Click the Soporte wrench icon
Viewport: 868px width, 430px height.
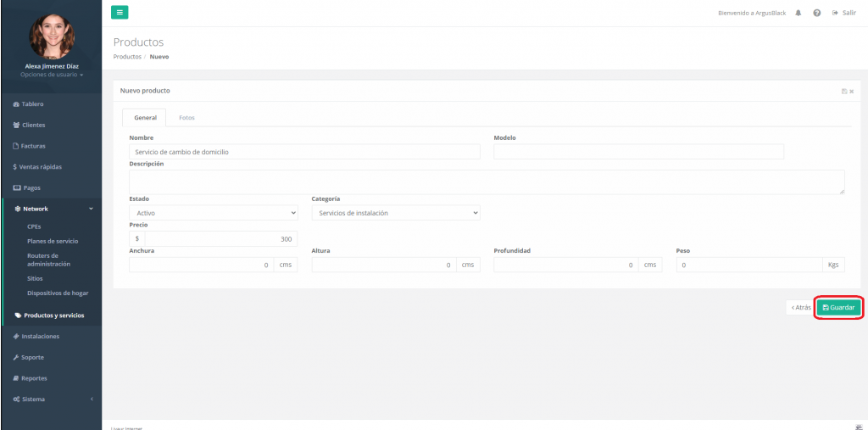[16, 357]
